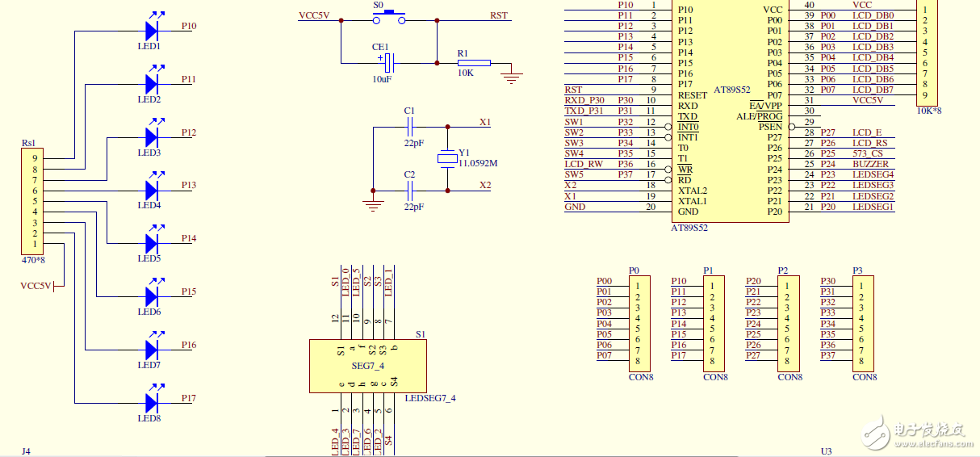This screenshot has width=980, height=457.
Task: Select the R1 resistor symbol
Action: tap(474, 62)
